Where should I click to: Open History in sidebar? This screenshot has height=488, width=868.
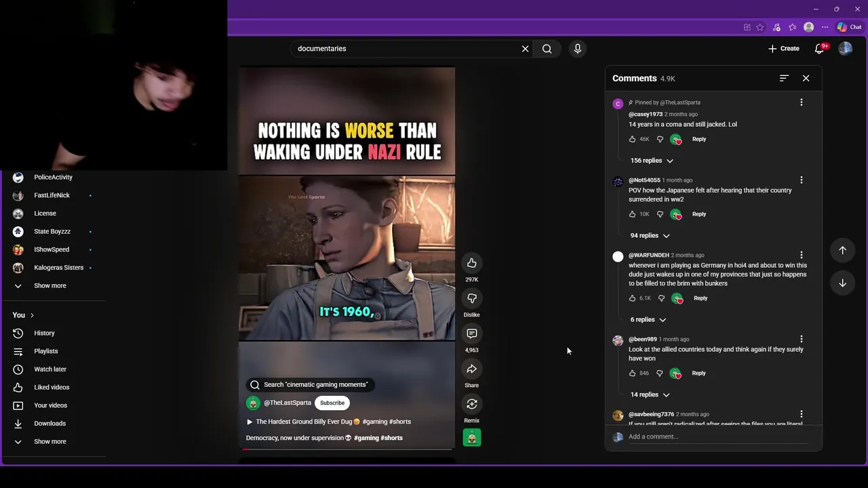pos(44,333)
